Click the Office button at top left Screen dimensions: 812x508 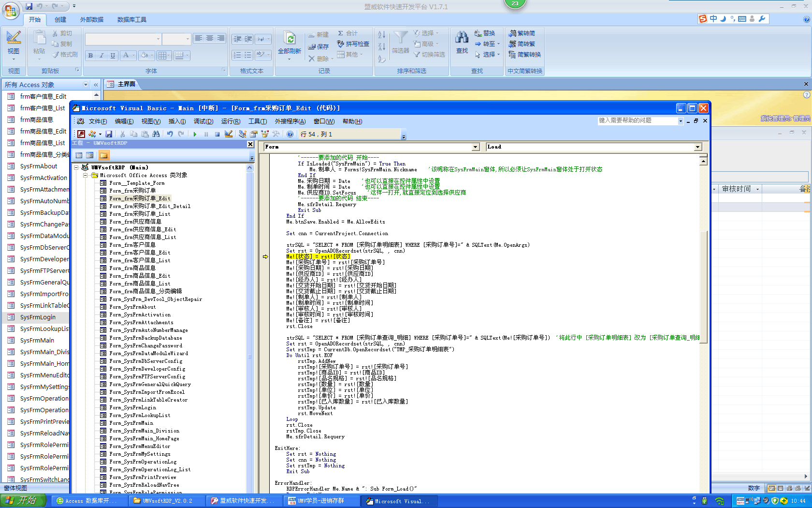(11, 11)
